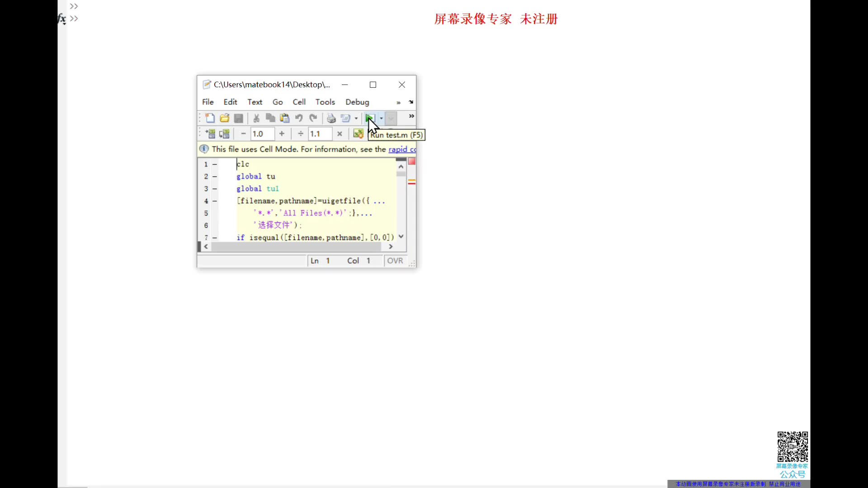Create a new file from toolbar
The width and height of the screenshot is (868, 488).
coord(210,118)
